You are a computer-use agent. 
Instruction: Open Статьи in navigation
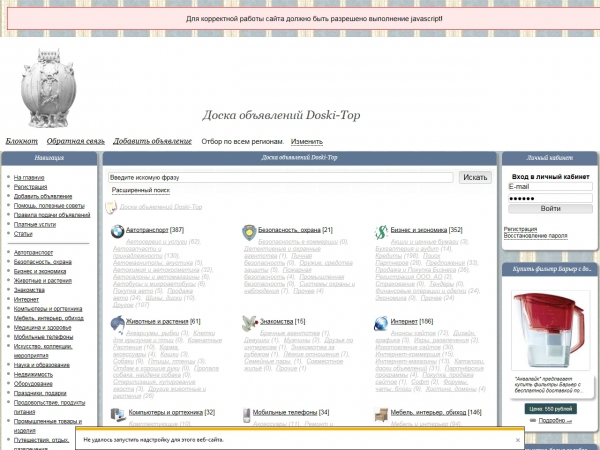click(23, 234)
